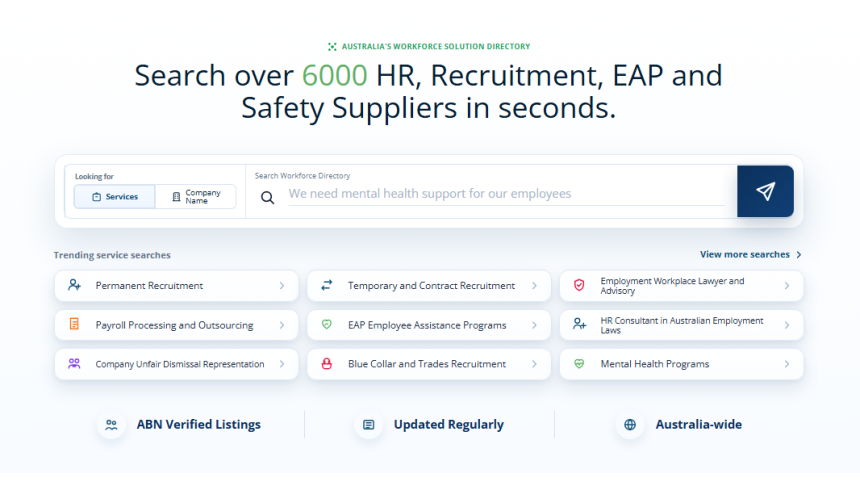Click chevron on Temporary and Contract Recruitment
860x486 pixels.
click(x=534, y=286)
